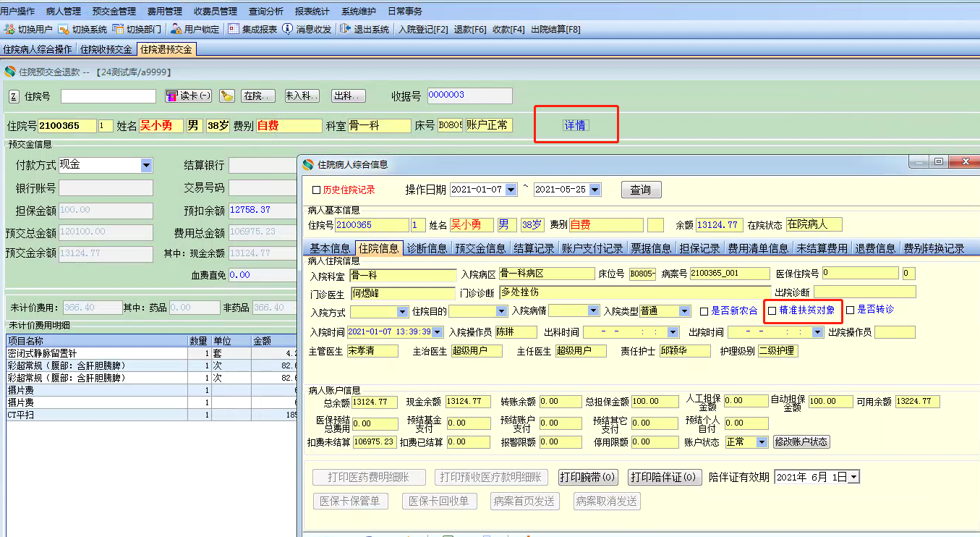Click the 用户锁定 user lock toolbar icon
The height and width of the screenshot is (537, 980).
coord(176,30)
